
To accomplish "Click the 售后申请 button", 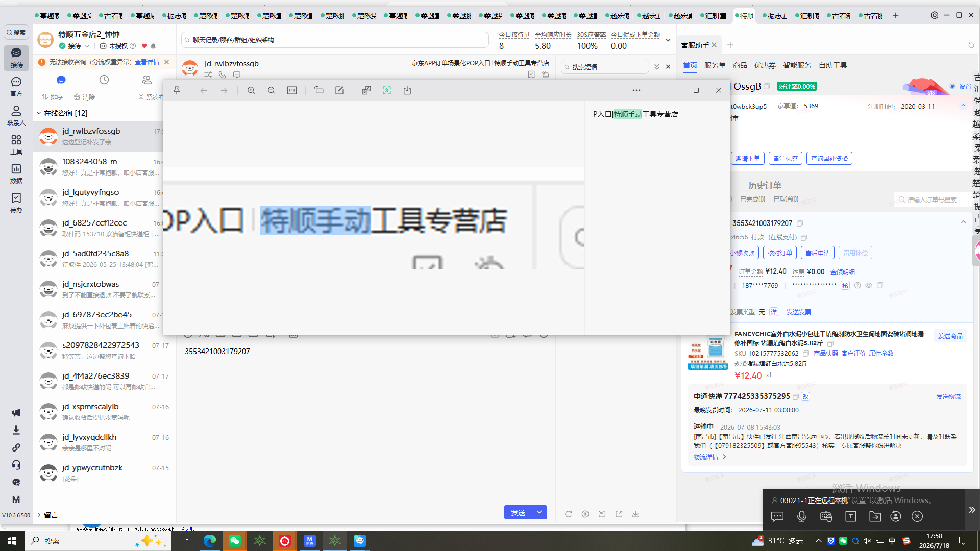I will tap(817, 253).
